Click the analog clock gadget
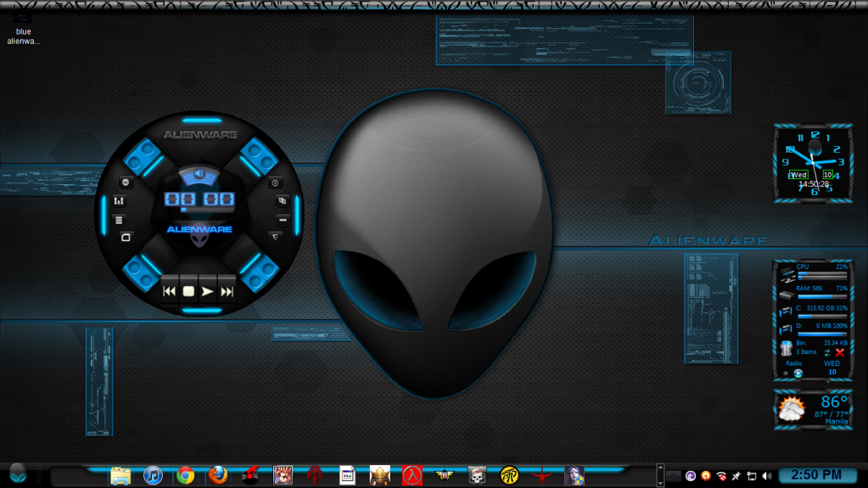The height and width of the screenshot is (488, 868). [x=813, y=163]
